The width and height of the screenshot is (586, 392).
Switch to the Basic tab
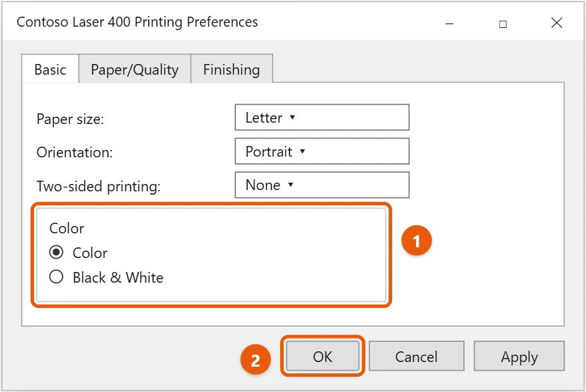50,69
